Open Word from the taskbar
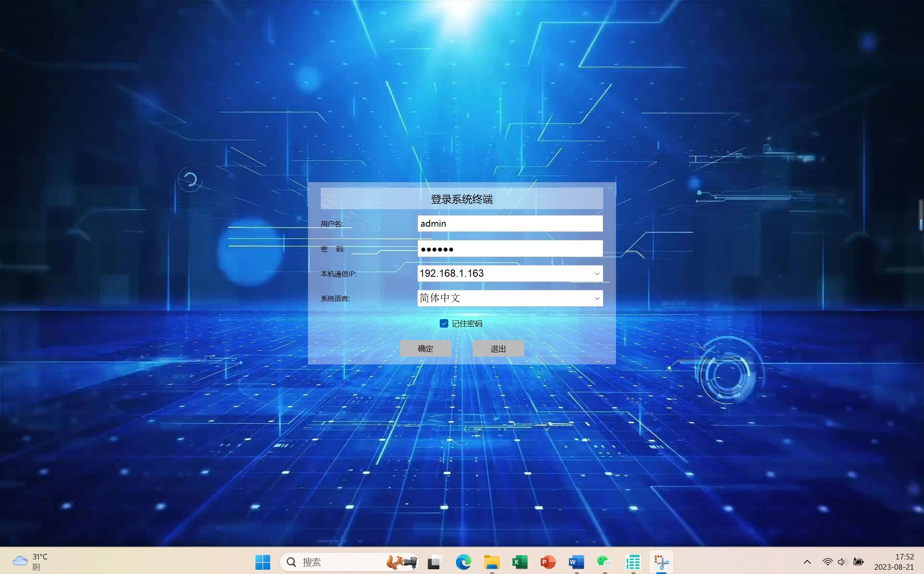924x574 pixels. coord(576,562)
